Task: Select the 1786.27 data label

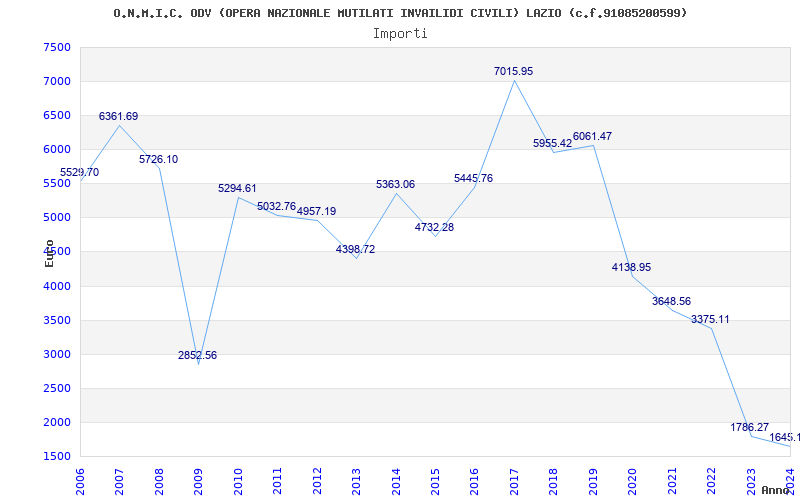Action: pos(749,428)
